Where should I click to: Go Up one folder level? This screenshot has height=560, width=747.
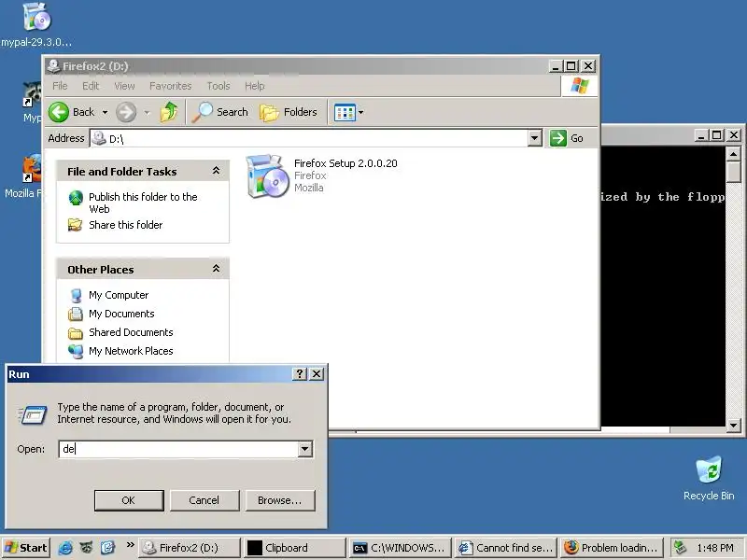[169, 112]
